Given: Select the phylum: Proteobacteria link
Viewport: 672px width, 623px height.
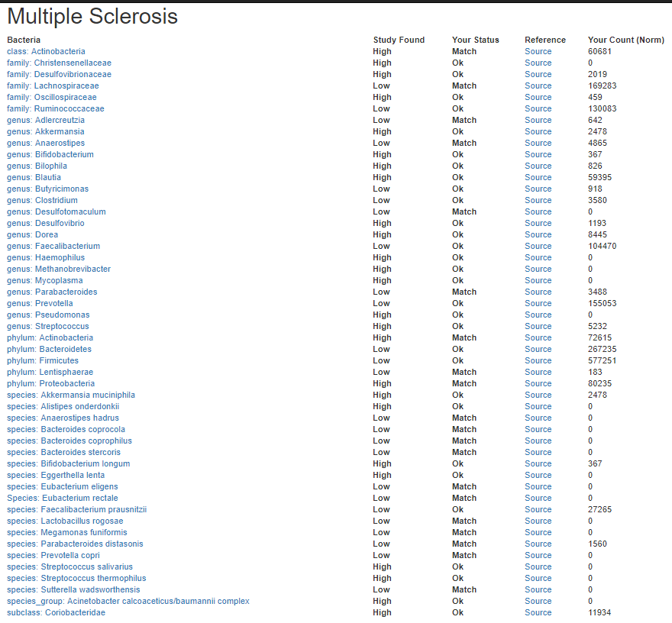Looking at the screenshot, I should tap(51, 383).
